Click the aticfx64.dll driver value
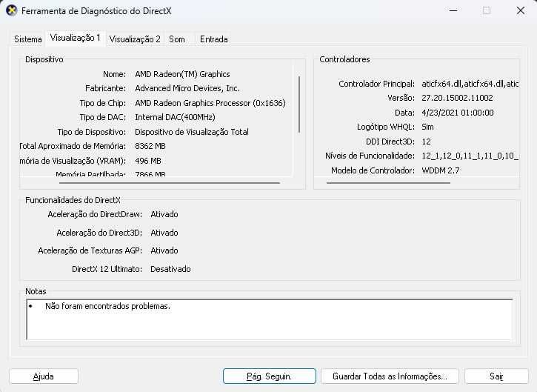 point(470,84)
